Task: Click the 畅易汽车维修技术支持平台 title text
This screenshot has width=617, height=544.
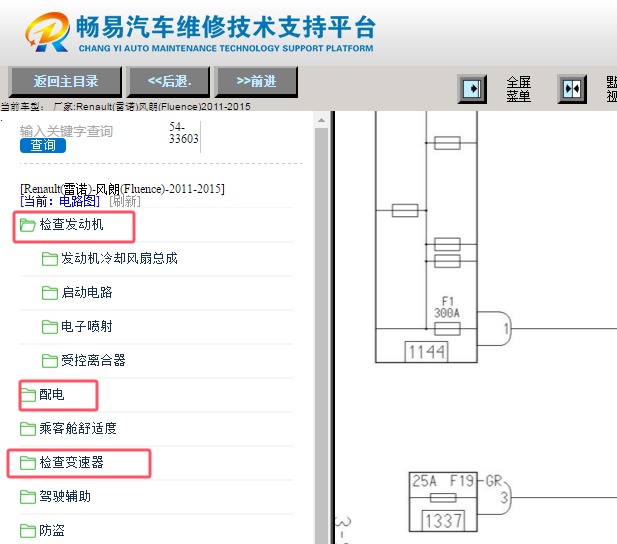Action: 226,27
